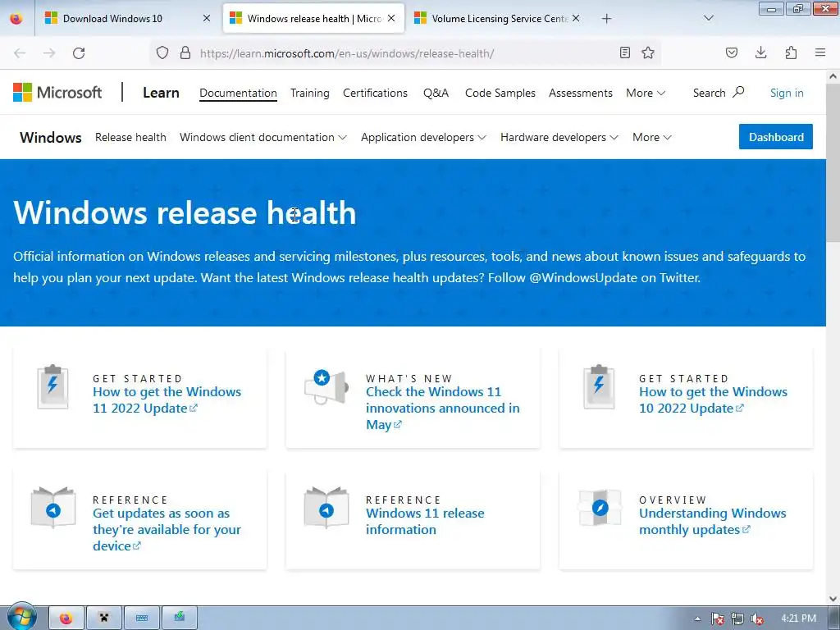Open How to get Windows 10 2022 Update
This screenshot has height=630, width=840.
(713, 400)
